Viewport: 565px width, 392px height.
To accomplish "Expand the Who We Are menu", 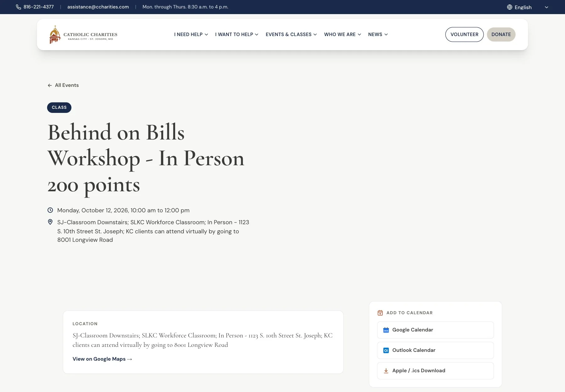I will pyautogui.click(x=342, y=34).
